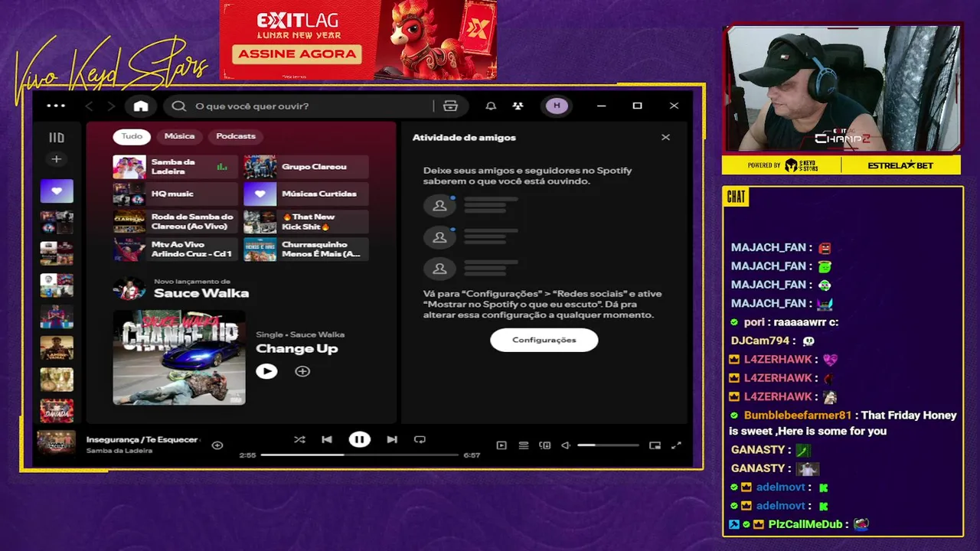Viewport: 980px width, 551px height.
Task: Toggle repeat mode
Action: coord(420,439)
